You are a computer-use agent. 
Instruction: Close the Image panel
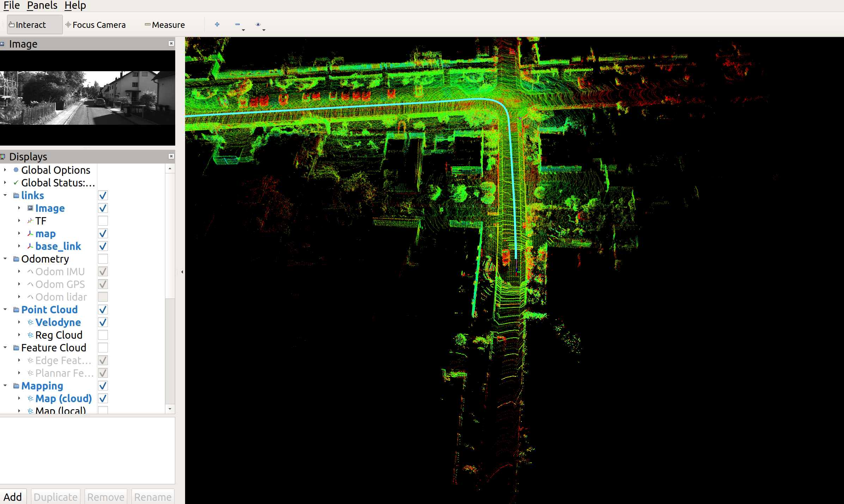[171, 43]
